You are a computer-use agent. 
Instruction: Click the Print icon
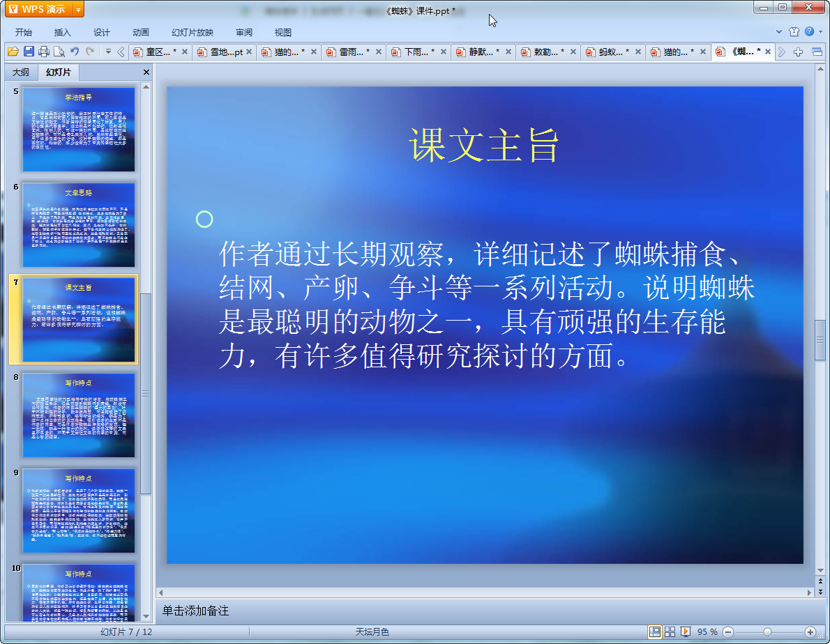pos(44,52)
